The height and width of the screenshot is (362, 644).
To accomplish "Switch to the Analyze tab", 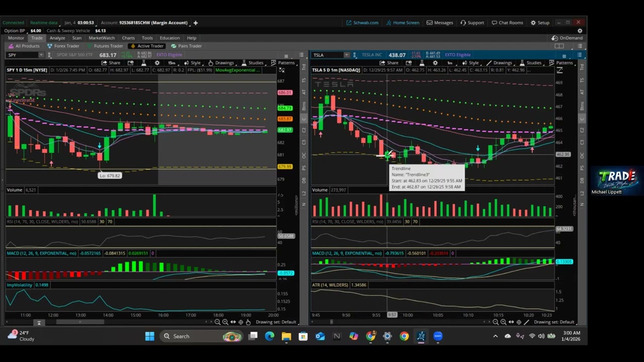I will click(x=57, y=38).
